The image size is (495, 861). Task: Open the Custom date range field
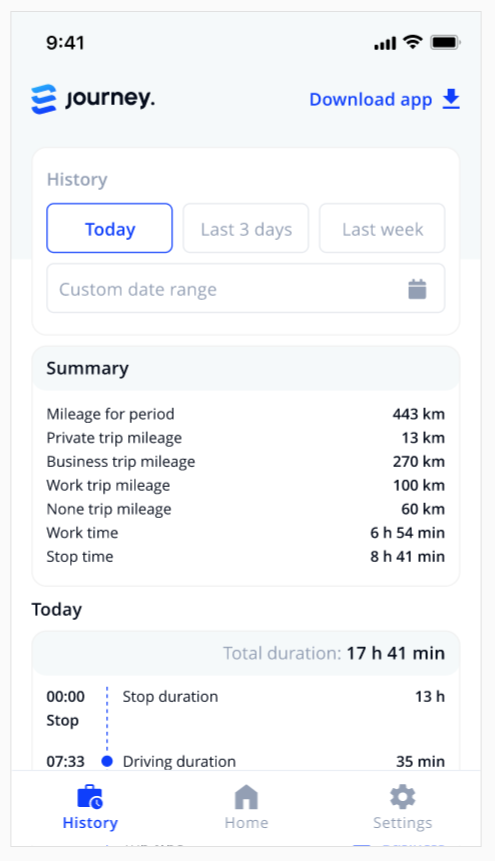[246, 289]
